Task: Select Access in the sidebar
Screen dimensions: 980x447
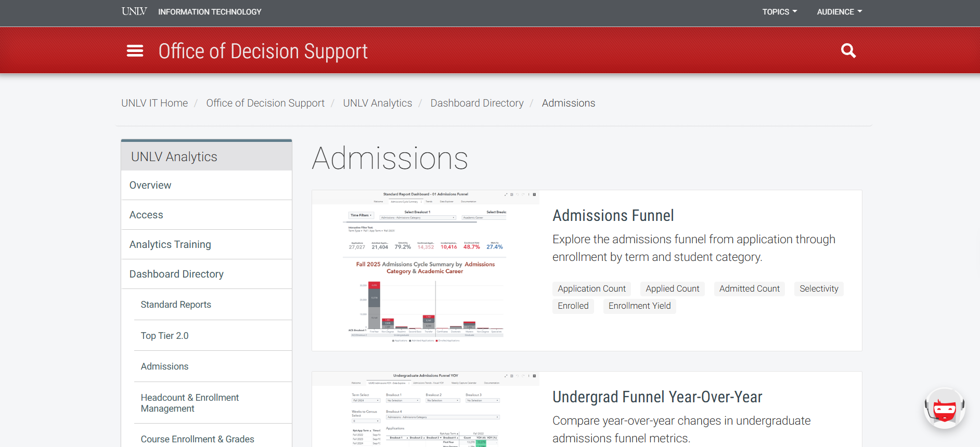Action: tap(207, 215)
